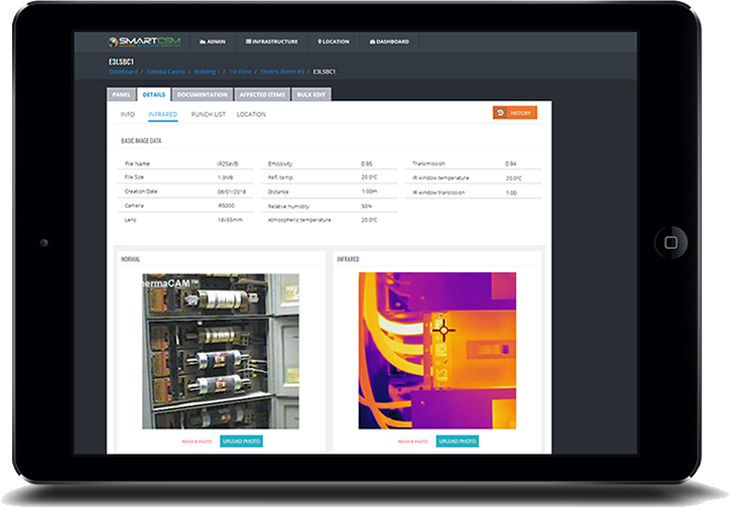Open Electric Room #3 breadcrumb
This screenshot has height=508, width=731.
pyautogui.click(x=282, y=72)
